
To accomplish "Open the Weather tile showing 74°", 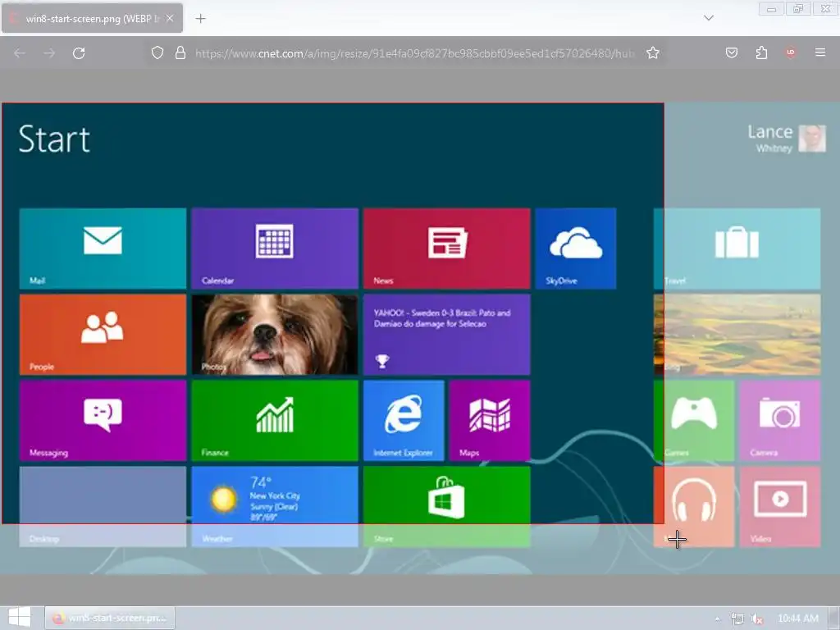I will (x=275, y=507).
